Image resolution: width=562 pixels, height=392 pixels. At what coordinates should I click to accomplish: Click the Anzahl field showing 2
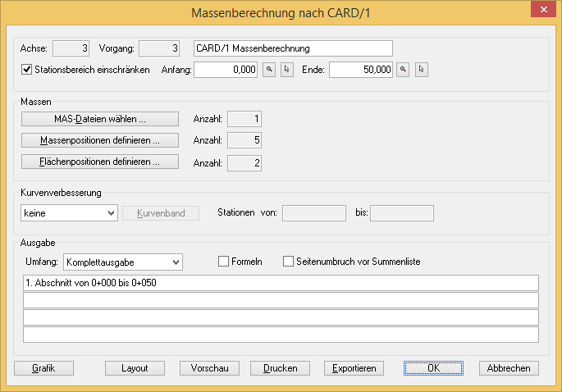[x=244, y=163]
